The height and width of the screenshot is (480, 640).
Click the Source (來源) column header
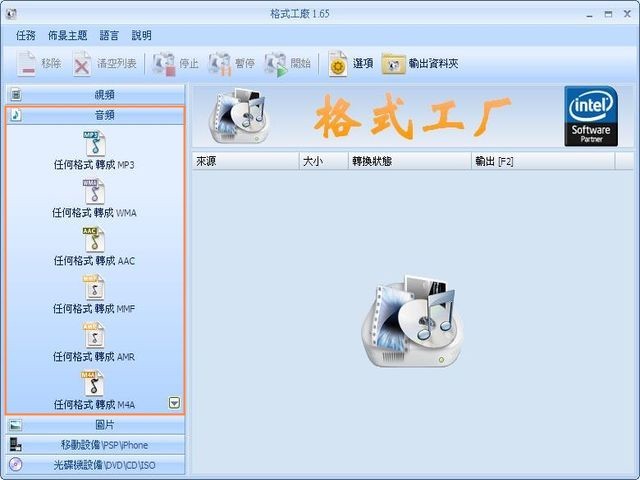click(245, 161)
